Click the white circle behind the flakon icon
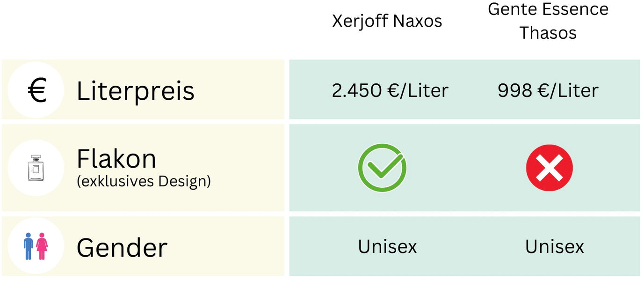Screen dimensions: 644x281 click(x=36, y=168)
